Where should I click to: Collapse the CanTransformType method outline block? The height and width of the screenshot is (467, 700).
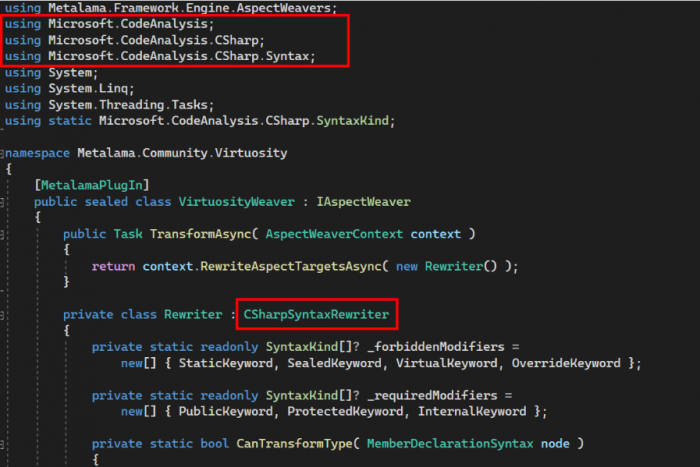pos(2,444)
